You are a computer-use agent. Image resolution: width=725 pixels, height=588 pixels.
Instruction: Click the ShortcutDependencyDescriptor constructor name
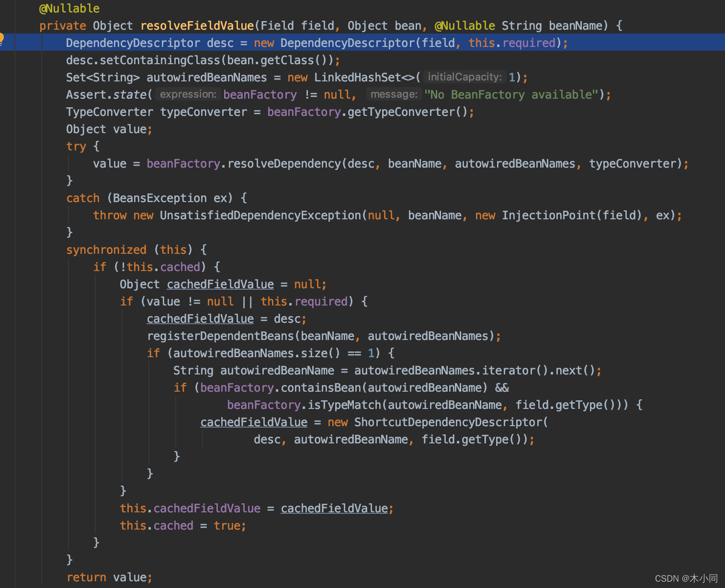448,422
